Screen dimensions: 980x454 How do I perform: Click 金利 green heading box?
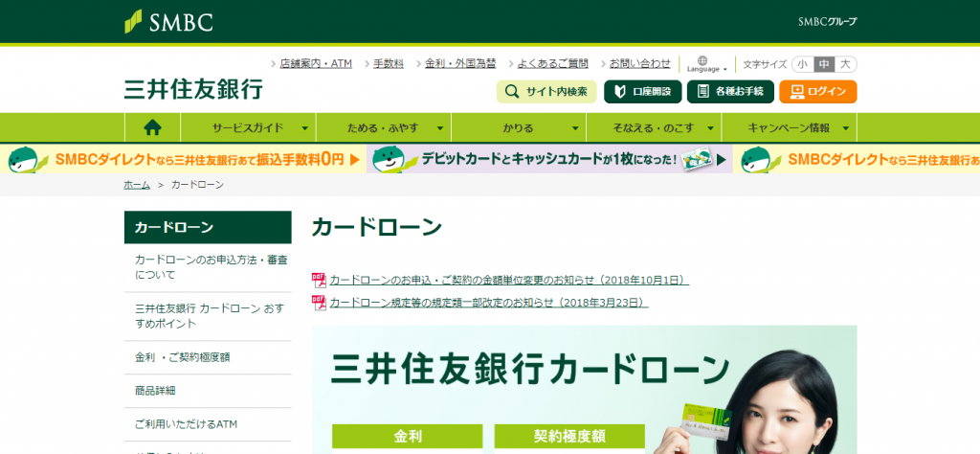(x=407, y=436)
